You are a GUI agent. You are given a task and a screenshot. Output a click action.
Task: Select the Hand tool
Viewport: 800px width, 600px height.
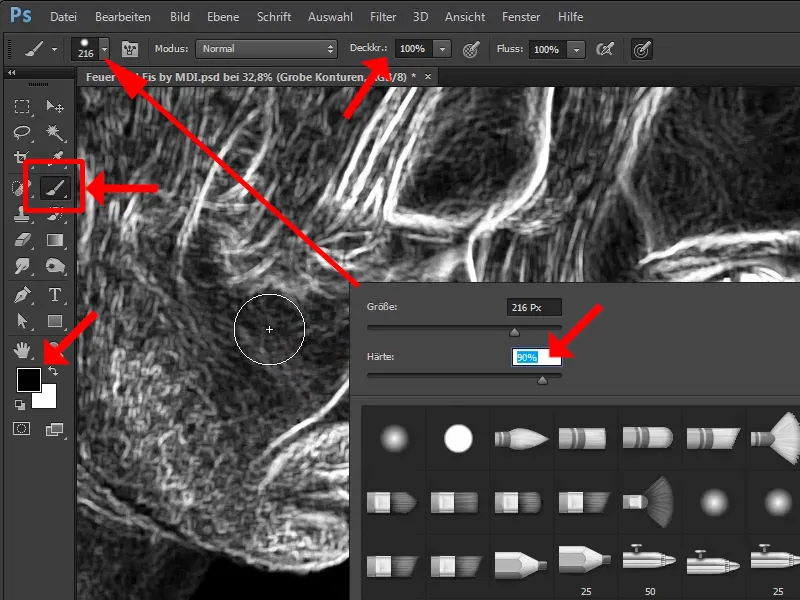21,350
